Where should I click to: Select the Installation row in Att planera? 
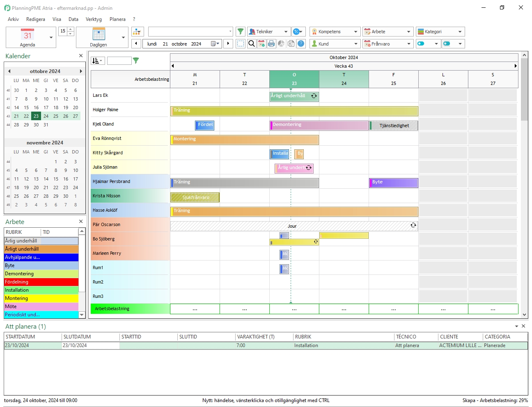(x=266, y=345)
